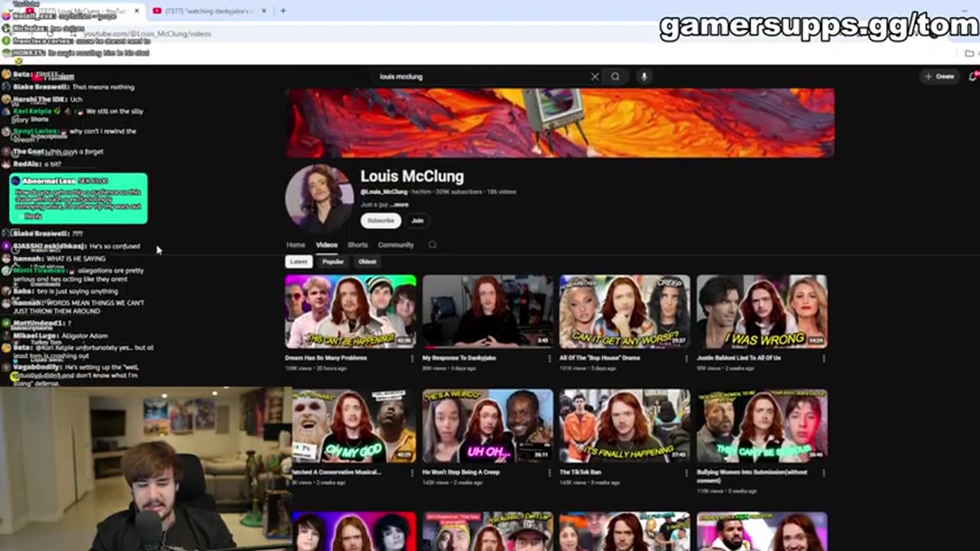This screenshot has height=551, width=980.
Task: Search within channel using magnifier icon
Action: (432, 245)
